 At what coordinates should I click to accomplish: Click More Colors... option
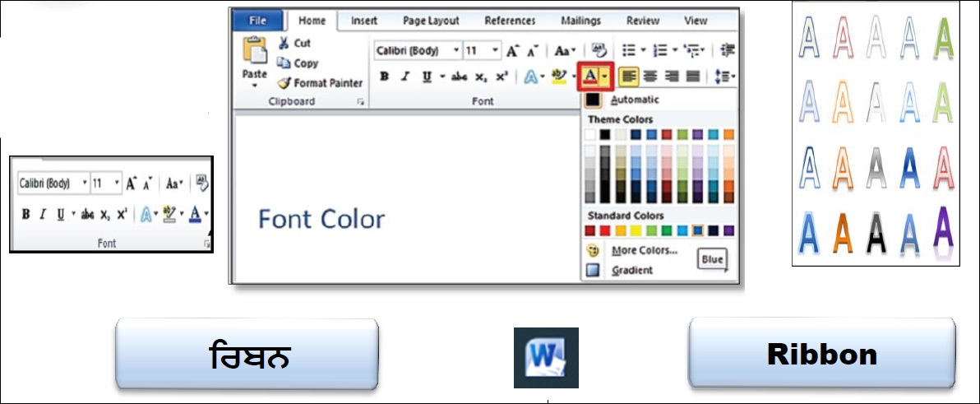645,250
